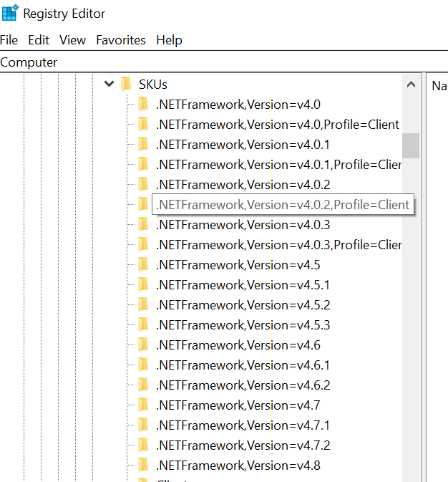Image resolution: width=448 pixels, height=482 pixels.
Task: Click folder icon for .NETFramework,Version=v4.8
Action: (144, 465)
